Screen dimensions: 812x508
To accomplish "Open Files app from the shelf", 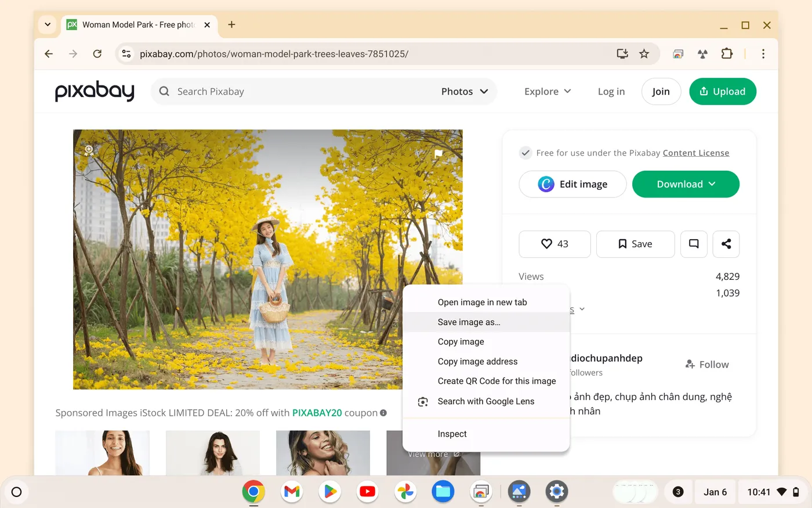I will coord(443,492).
